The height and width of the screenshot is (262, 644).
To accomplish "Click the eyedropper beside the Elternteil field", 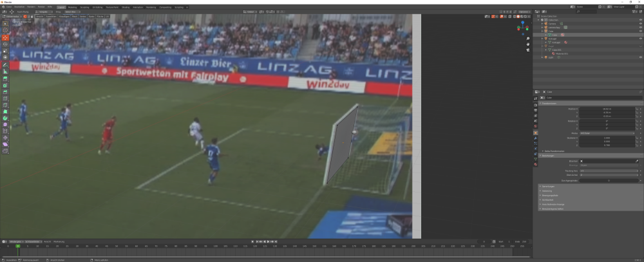I will point(637,161).
